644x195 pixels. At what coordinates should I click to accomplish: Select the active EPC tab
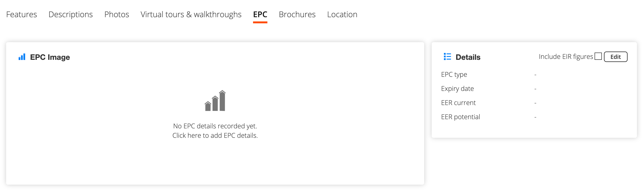coord(260,15)
